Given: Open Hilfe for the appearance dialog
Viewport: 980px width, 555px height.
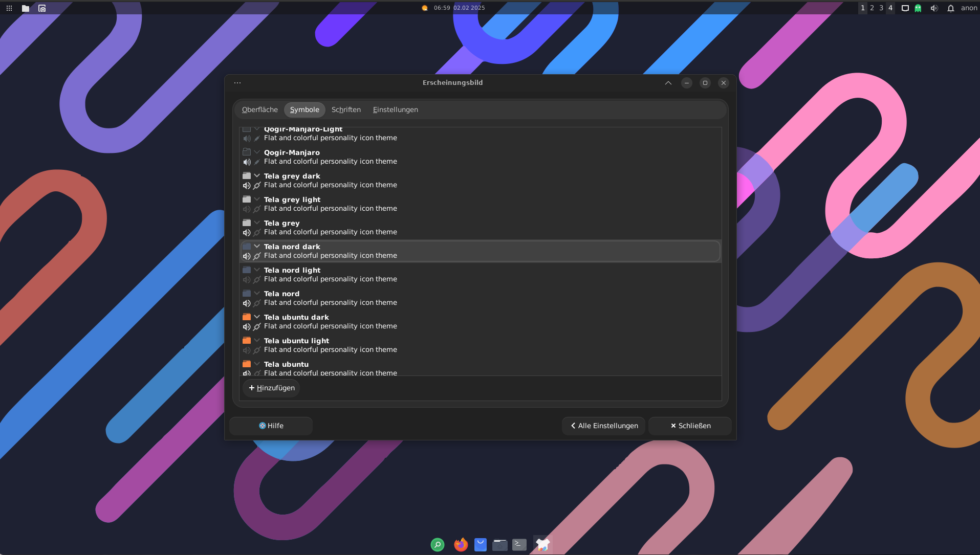Looking at the screenshot, I should 271,426.
